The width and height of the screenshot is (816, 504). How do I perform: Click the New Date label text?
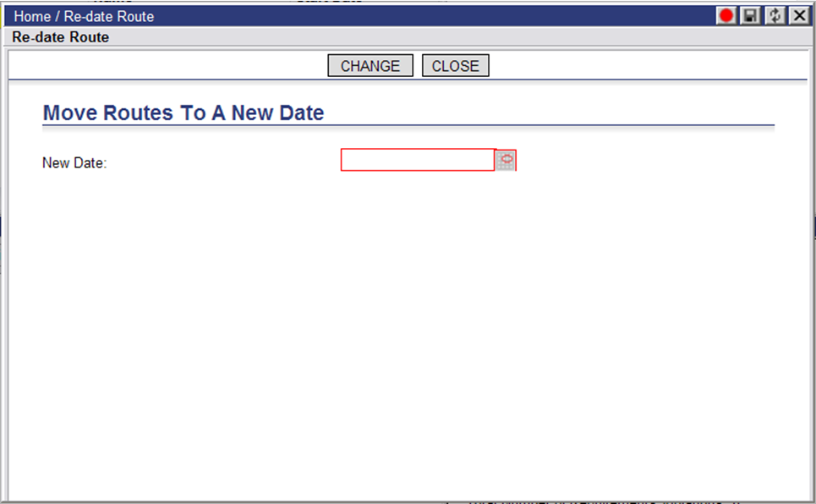tap(74, 163)
